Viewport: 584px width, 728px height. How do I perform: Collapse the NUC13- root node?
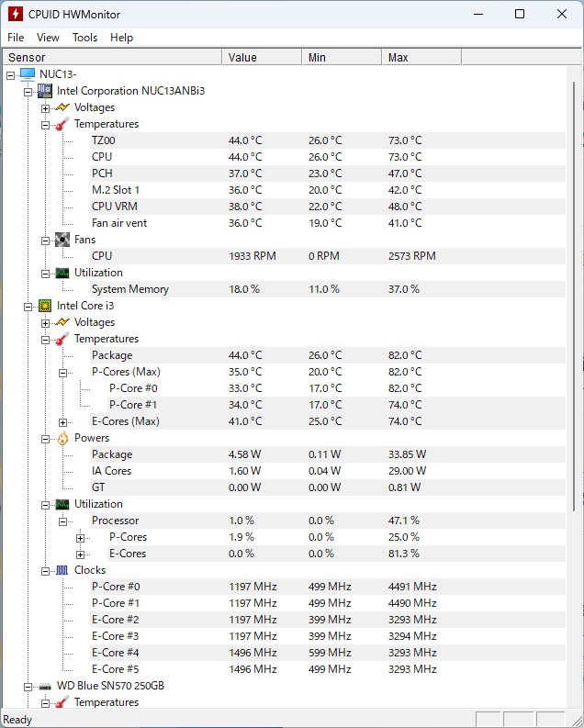click(11, 75)
